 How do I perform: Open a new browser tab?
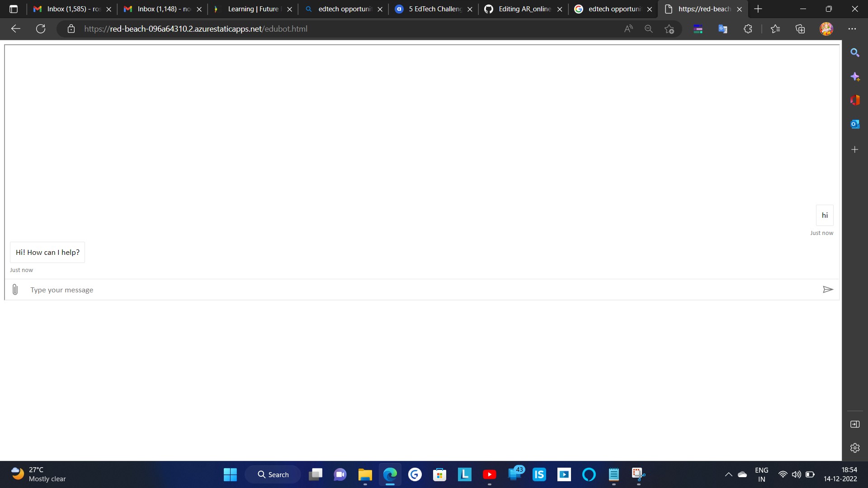[x=757, y=9]
